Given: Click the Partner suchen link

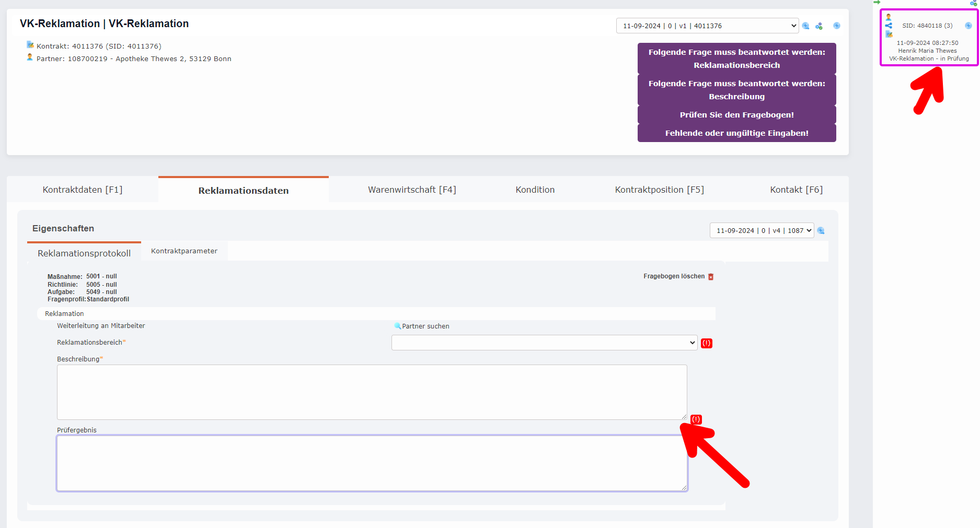Looking at the screenshot, I should [x=425, y=326].
